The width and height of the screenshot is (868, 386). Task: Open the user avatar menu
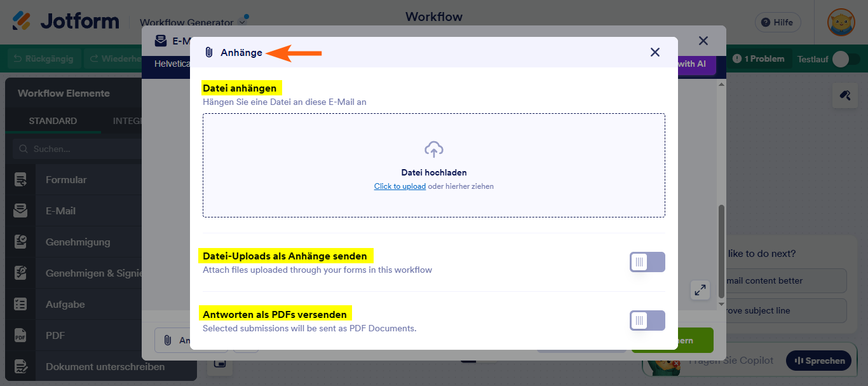[x=841, y=22]
